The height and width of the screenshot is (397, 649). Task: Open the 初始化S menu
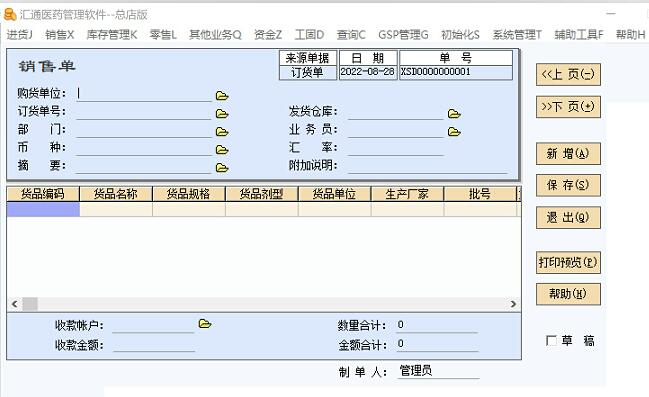point(460,35)
